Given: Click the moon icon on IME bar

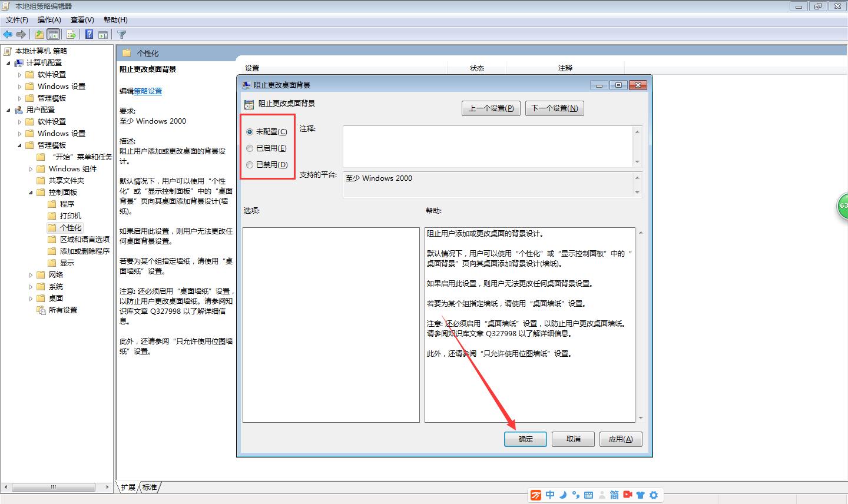Looking at the screenshot, I should 563,495.
